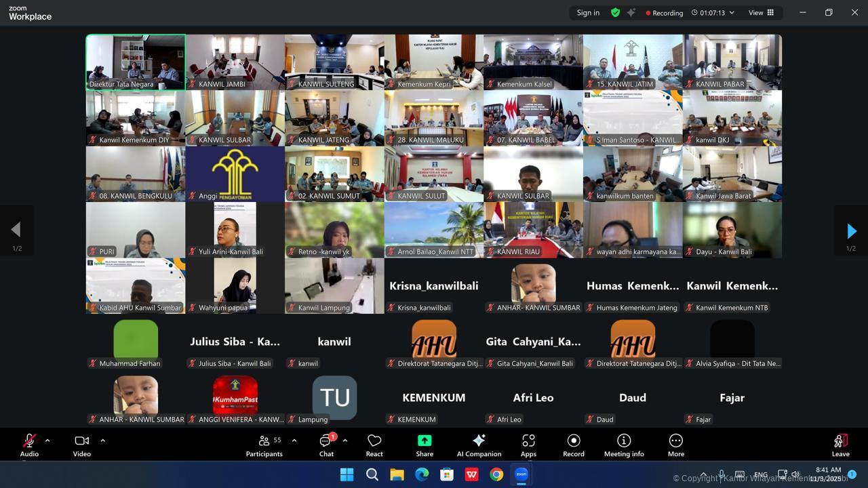
Task: Open the Apps panel
Action: coord(528,445)
